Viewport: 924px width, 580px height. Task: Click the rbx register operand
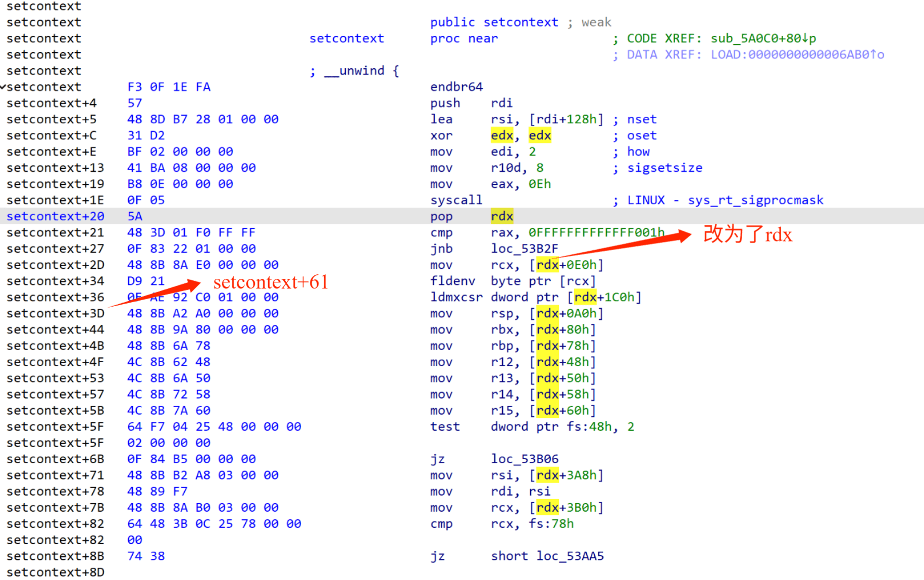502,329
